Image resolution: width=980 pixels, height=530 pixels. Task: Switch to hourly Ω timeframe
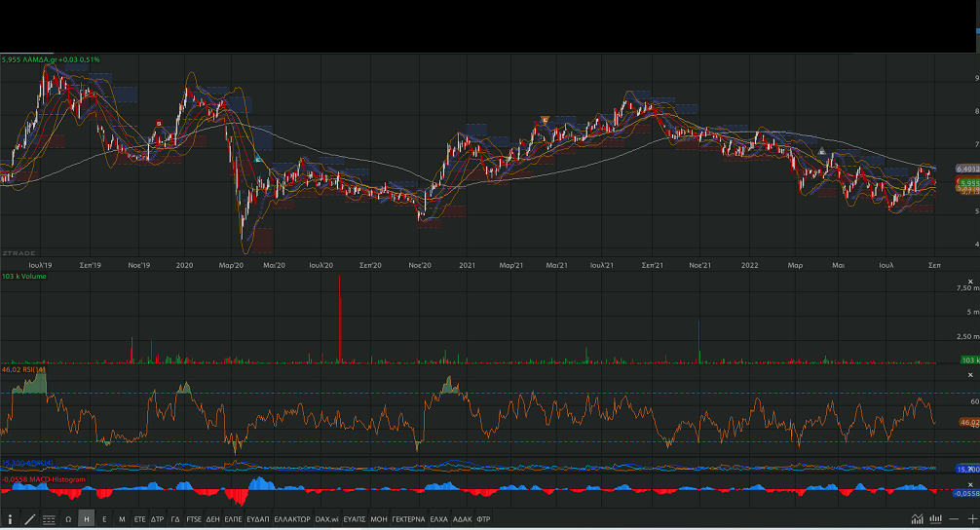tap(68, 519)
